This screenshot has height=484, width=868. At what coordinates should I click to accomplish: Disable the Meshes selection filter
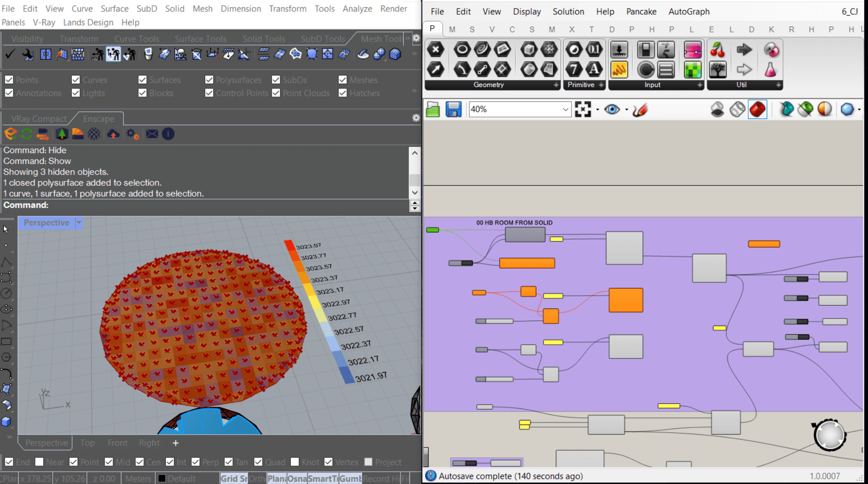[343, 79]
